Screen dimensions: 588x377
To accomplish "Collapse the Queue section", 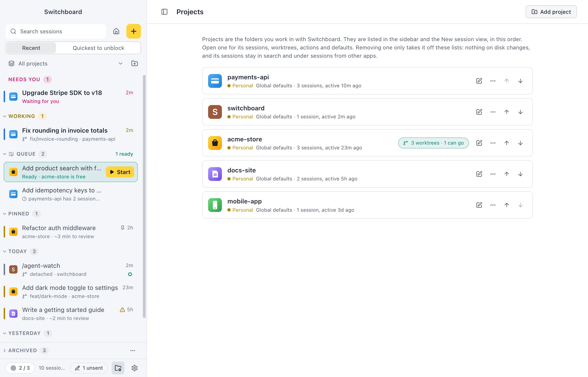I will [4, 154].
